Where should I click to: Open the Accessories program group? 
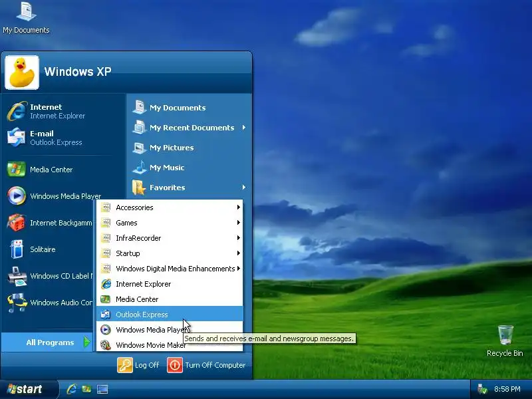point(170,207)
